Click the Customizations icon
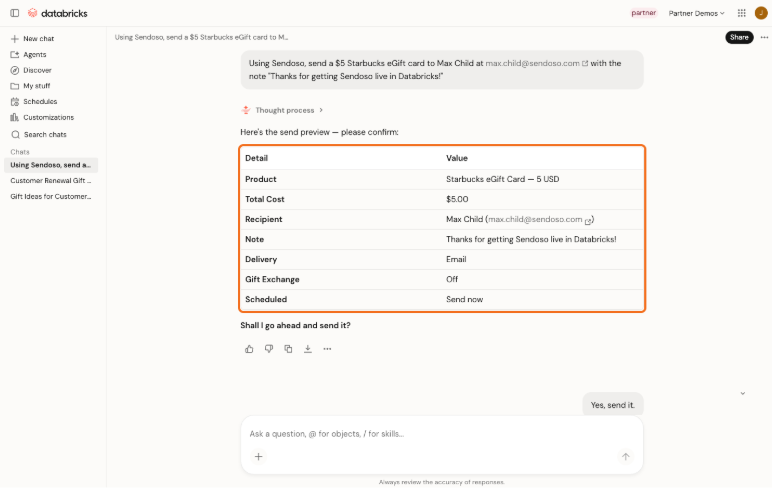This screenshot has height=488, width=772. coord(15,117)
